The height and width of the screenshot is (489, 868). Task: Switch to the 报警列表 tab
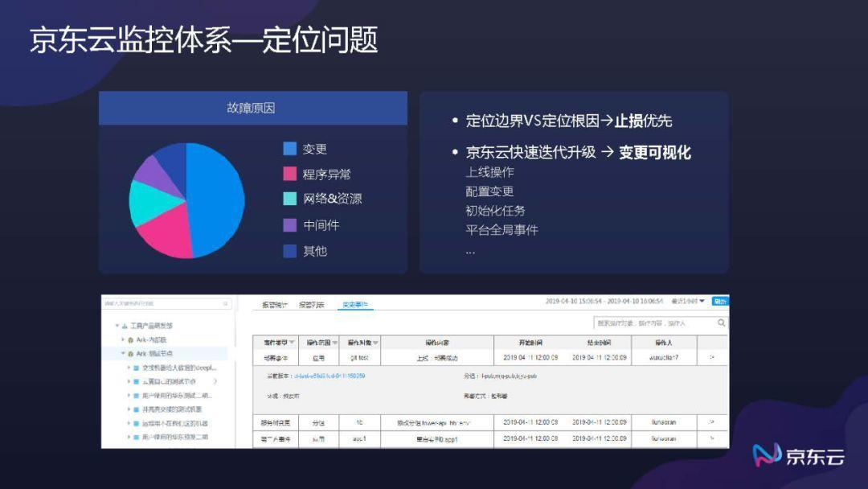[312, 305]
